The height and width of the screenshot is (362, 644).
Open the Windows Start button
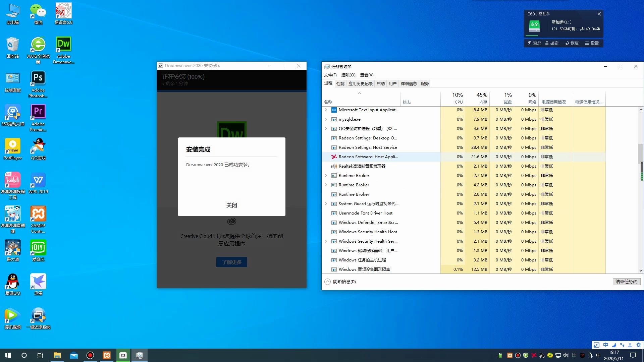(x=8, y=355)
